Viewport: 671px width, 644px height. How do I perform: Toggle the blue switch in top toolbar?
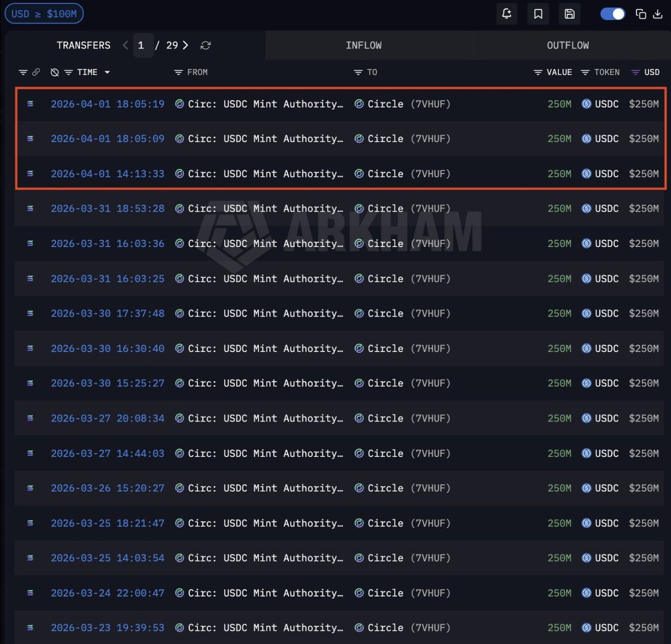[x=612, y=14]
